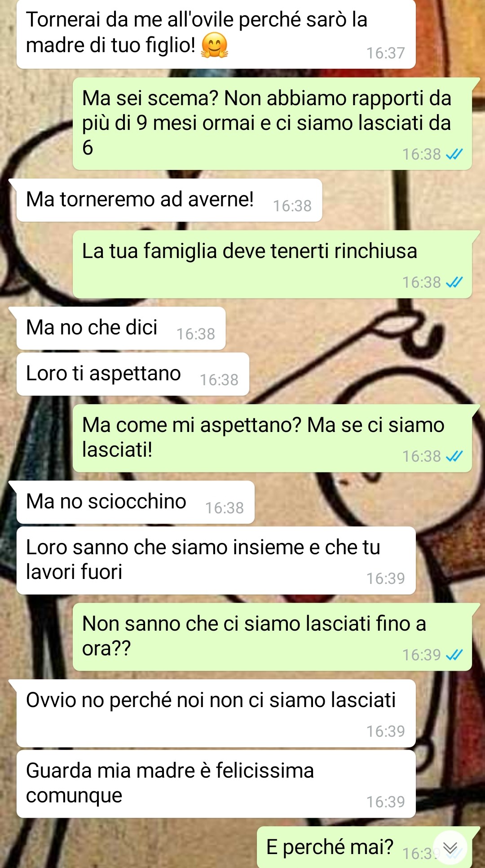The width and height of the screenshot is (485, 868).
Task: Tap the blue read ticks on 'Ma sei scema?' message
Action: point(454,154)
